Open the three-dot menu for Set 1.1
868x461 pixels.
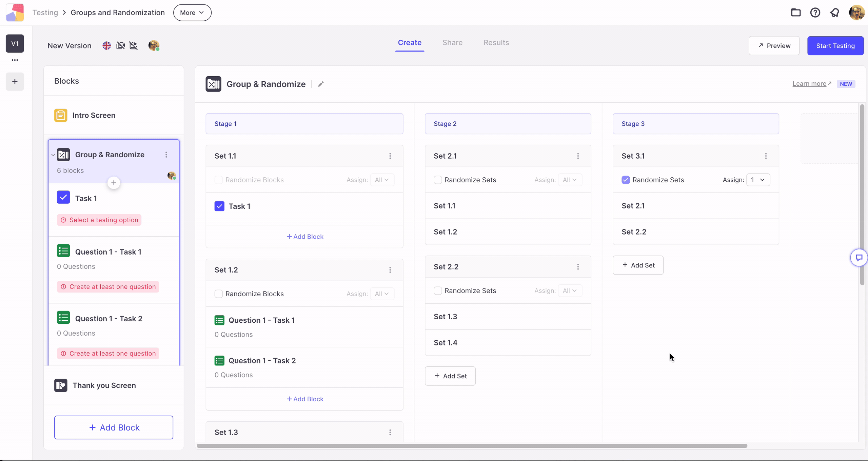click(x=390, y=156)
